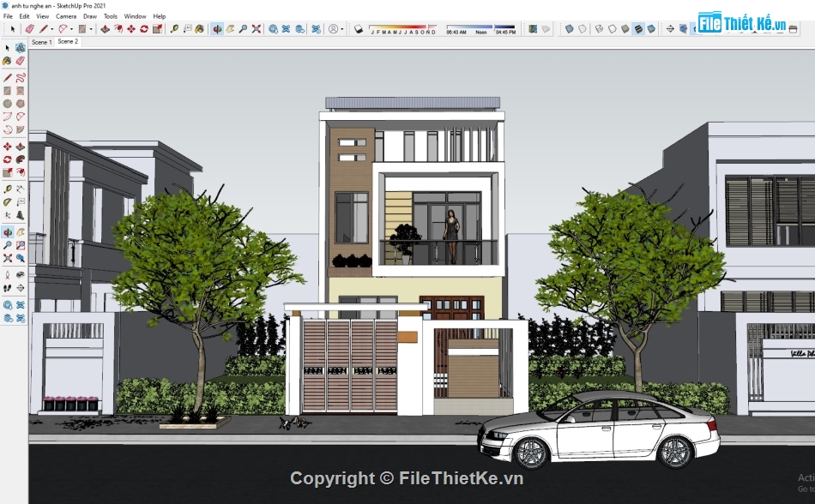Screen dimensions: 815x504
Task: Select the Position Camera tool
Action: pyautogui.click(x=7, y=274)
